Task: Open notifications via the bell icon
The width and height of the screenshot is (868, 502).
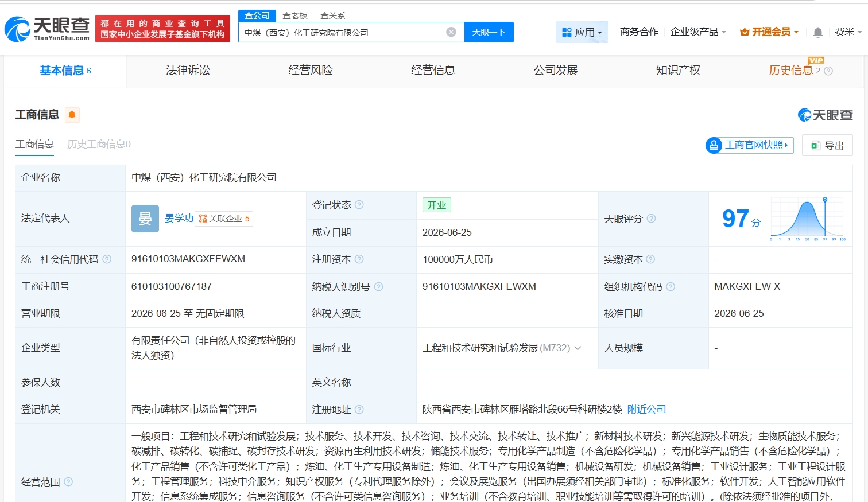Action: 818,32
